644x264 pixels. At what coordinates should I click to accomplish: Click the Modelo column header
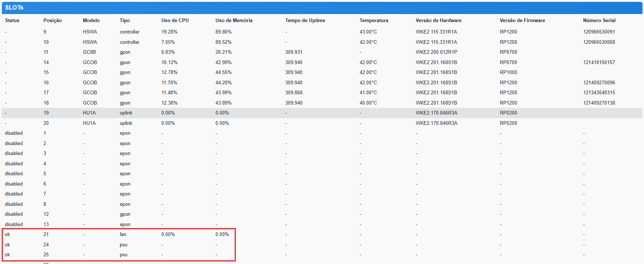(91, 21)
